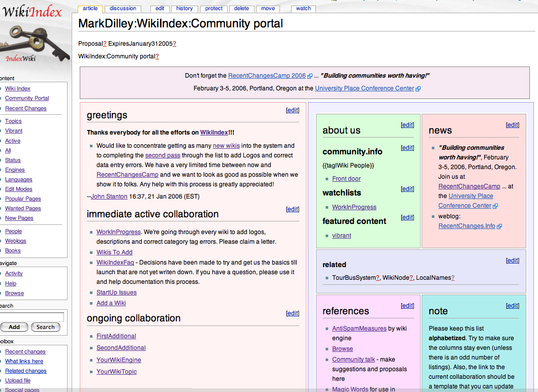The height and width of the screenshot is (392, 538).
Task: Select the protect tab
Action: click(214, 8)
